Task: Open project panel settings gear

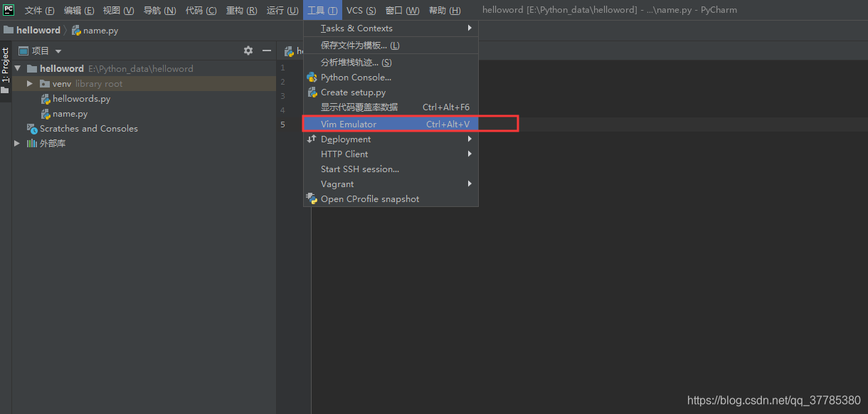Action: [248, 51]
